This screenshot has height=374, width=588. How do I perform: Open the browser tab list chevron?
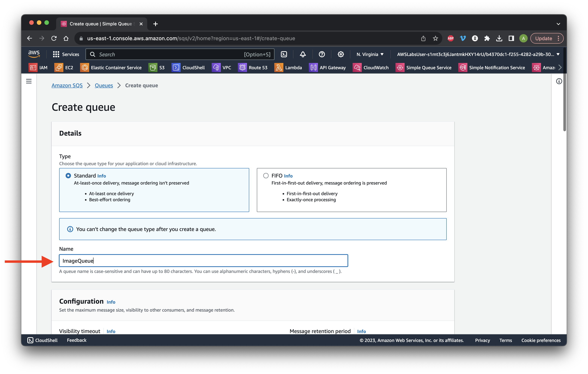(558, 24)
